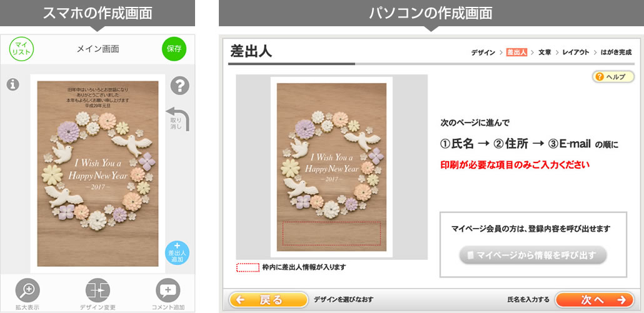Click マイページから情報を呼び出す button
The height and width of the screenshot is (313, 644).
533,255
